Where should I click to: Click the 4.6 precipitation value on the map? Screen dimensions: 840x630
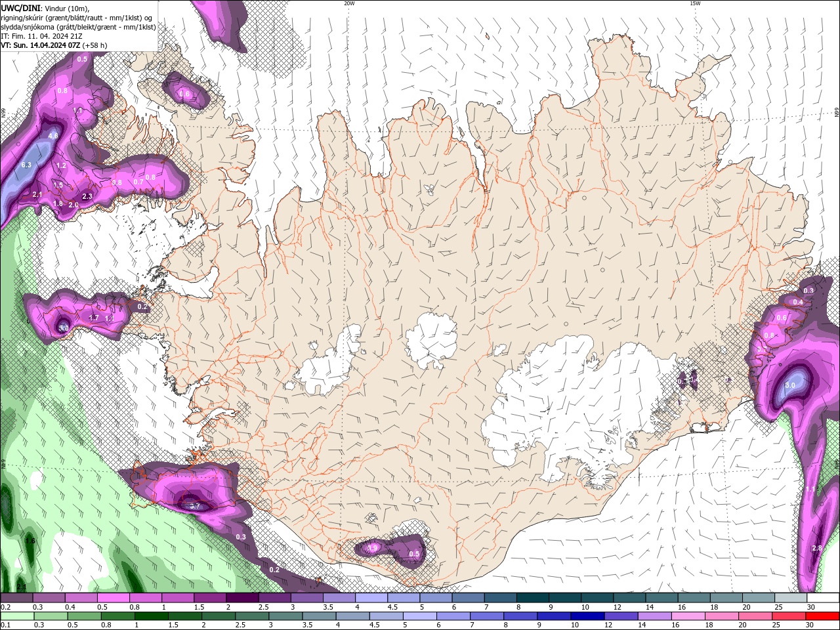(53, 136)
